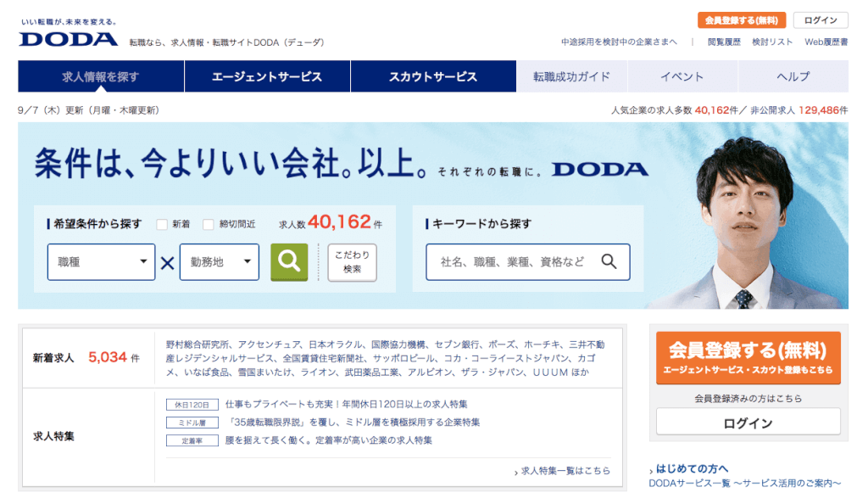This screenshot has height=504, width=868.
Task: Click the 非公開求人 129,486件 count
Action: click(x=798, y=110)
